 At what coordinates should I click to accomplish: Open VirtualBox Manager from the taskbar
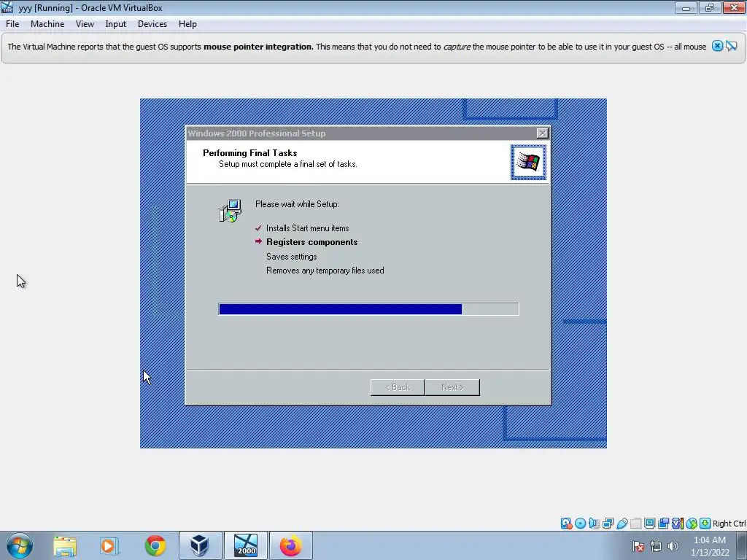200,545
